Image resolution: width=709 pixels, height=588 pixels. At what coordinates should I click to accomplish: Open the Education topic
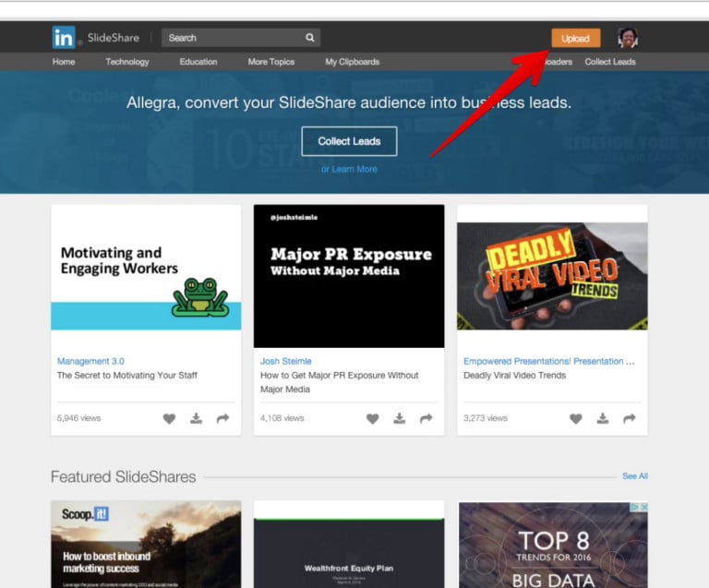(x=198, y=62)
